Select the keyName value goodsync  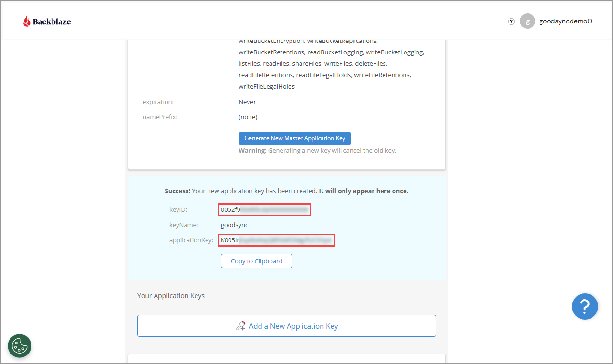pyautogui.click(x=234, y=225)
